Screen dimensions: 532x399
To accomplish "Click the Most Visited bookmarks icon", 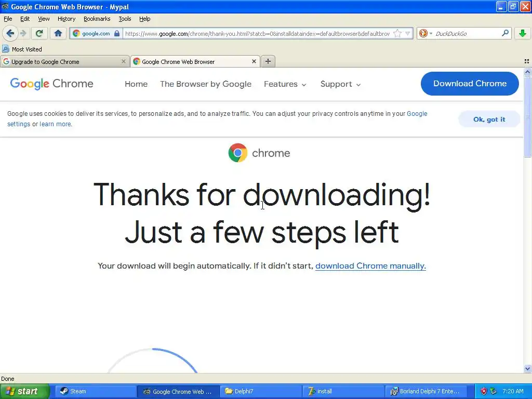I will (x=5, y=49).
